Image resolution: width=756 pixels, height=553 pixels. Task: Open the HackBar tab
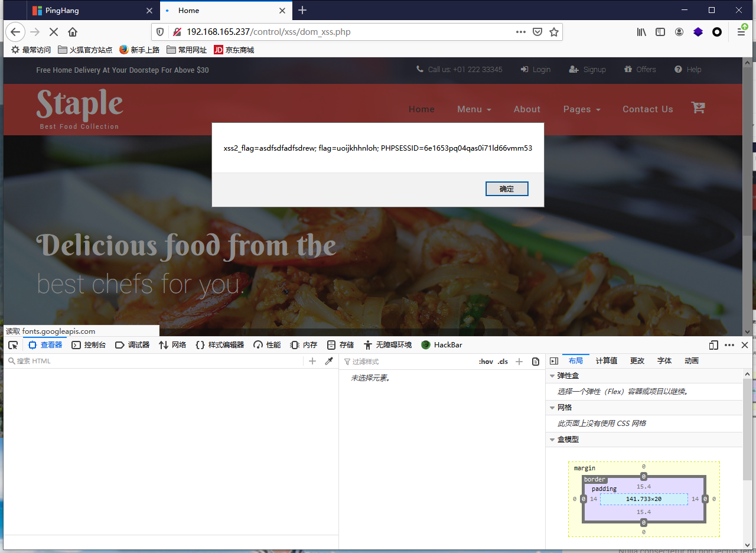pyautogui.click(x=442, y=345)
